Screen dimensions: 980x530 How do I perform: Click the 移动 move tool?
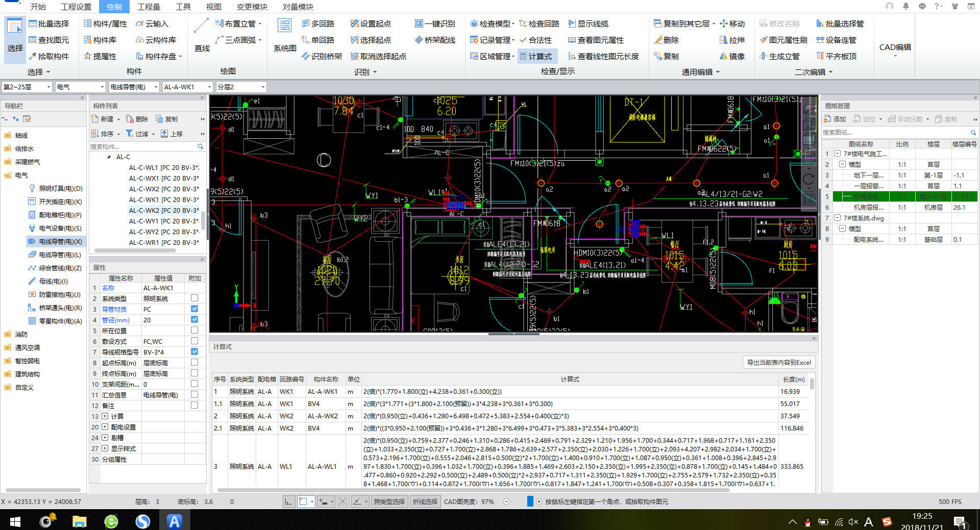pos(732,24)
